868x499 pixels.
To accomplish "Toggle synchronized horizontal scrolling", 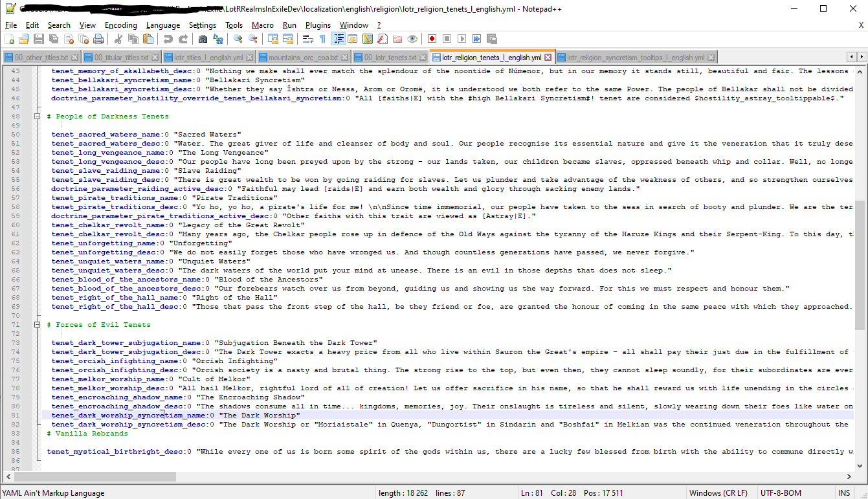I will [288, 39].
